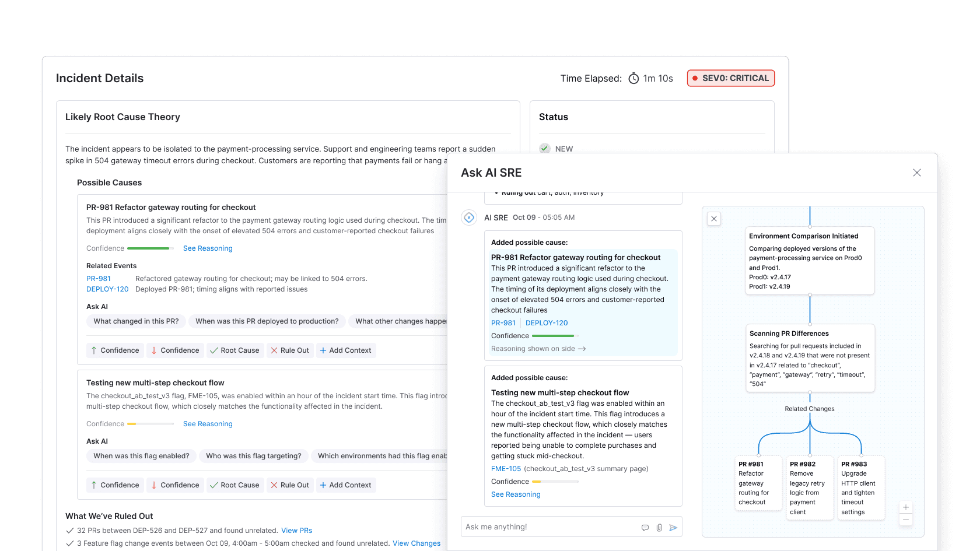The width and height of the screenshot is (980, 551).
Task: Add Context to PR-981 cause
Action: [345, 350]
